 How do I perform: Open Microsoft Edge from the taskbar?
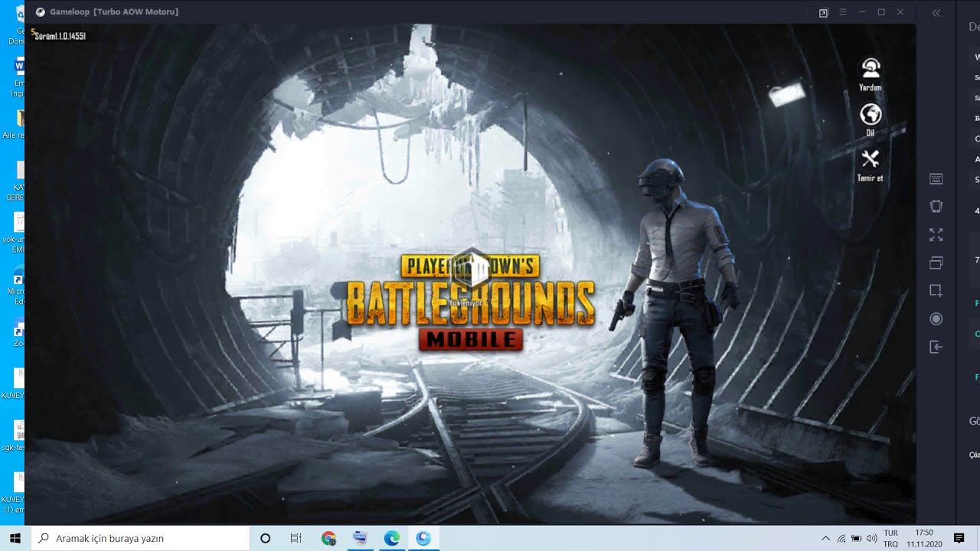[x=392, y=538]
